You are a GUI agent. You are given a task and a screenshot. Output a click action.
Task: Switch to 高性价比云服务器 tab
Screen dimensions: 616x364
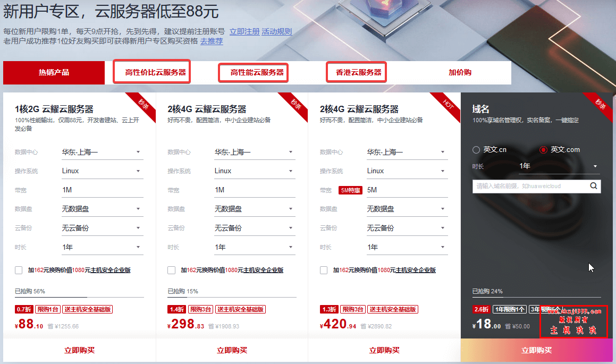point(151,72)
